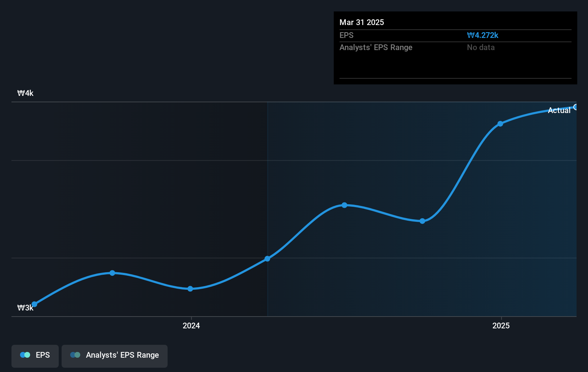
Task: Select the latest data point beside Actual label
Action: (576, 107)
